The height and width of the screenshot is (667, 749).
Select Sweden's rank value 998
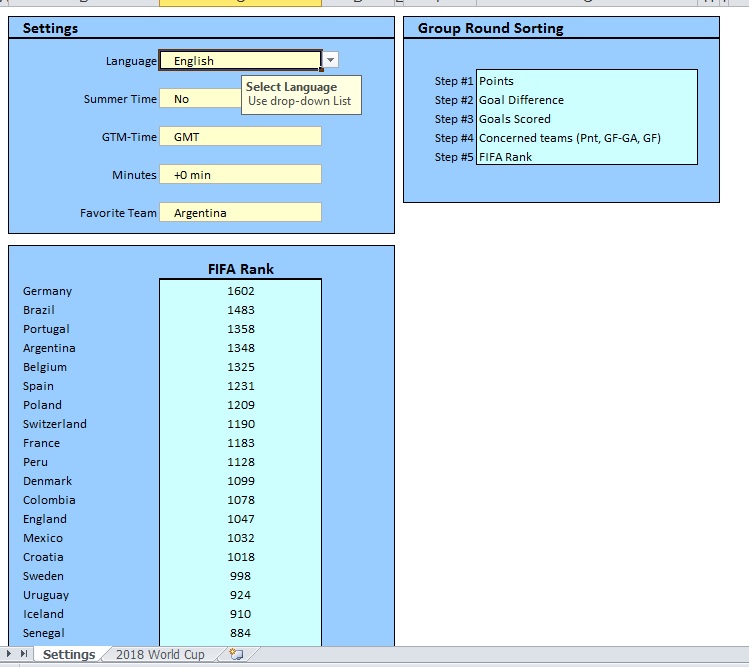[x=240, y=576]
